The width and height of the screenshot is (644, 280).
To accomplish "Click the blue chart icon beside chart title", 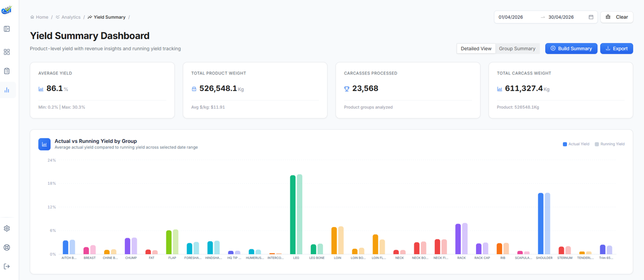I will [x=44, y=144].
